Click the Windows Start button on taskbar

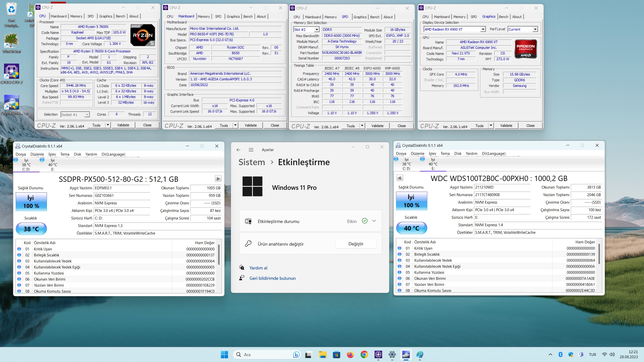click(x=224, y=354)
